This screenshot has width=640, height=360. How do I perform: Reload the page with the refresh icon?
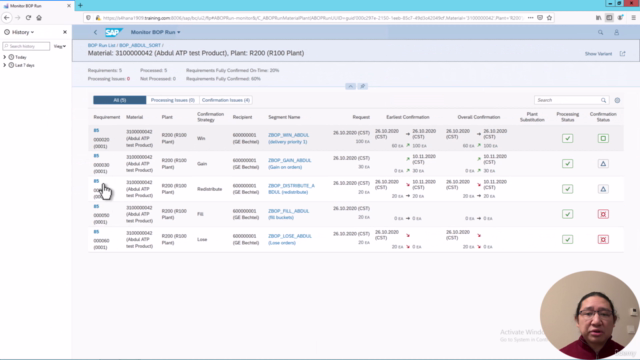(x=28, y=18)
